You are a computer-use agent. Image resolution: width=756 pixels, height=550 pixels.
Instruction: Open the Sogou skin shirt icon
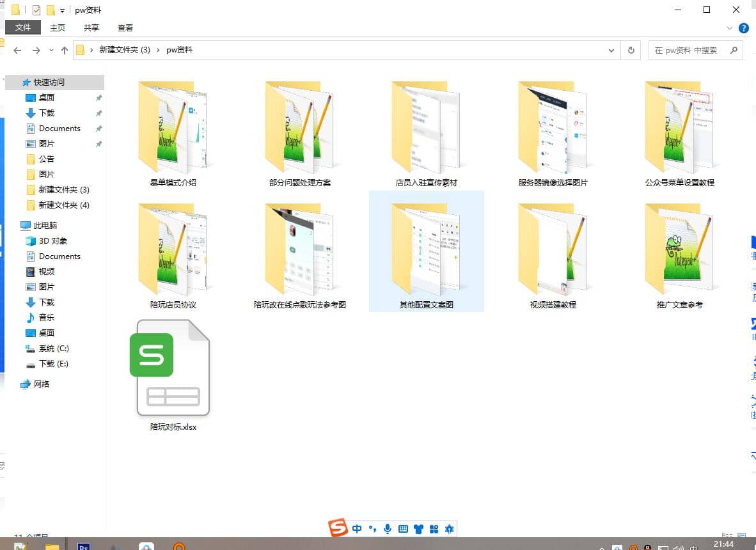[418, 529]
